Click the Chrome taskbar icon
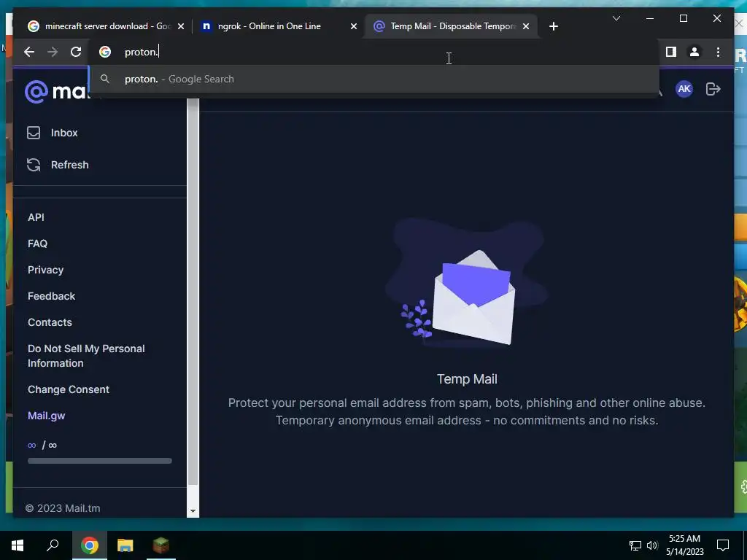The height and width of the screenshot is (560, 747). (x=89, y=545)
